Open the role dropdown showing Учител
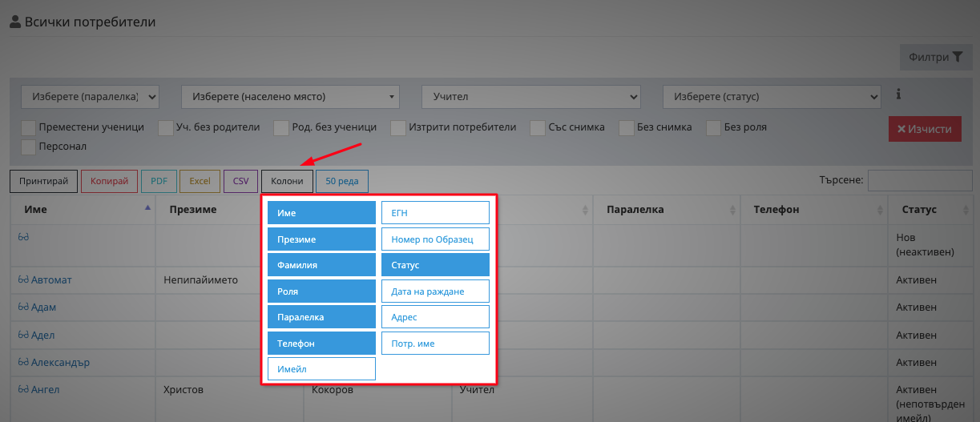 pyautogui.click(x=531, y=96)
